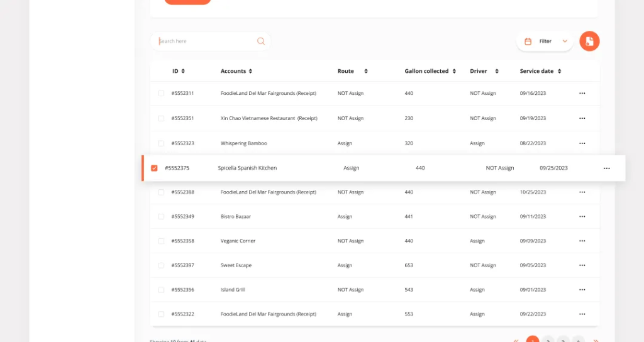The image size is (644, 342).
Task: Open more options for row #5552311
Action: [582, 93]
